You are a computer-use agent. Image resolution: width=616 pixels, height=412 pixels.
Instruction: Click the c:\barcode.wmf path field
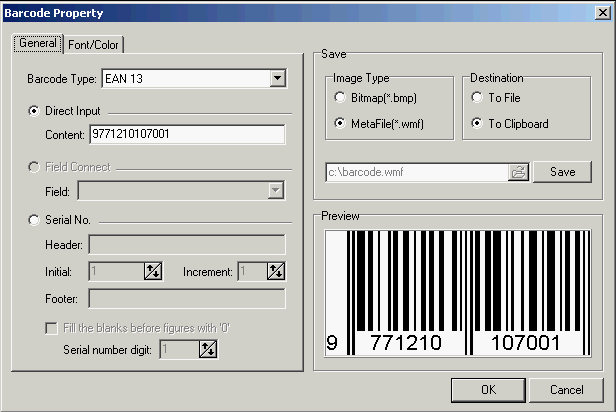click(417, 172)
